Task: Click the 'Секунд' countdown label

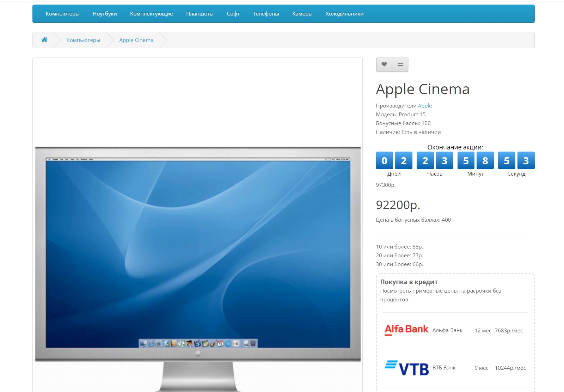Action: click(x=516, y=174)
